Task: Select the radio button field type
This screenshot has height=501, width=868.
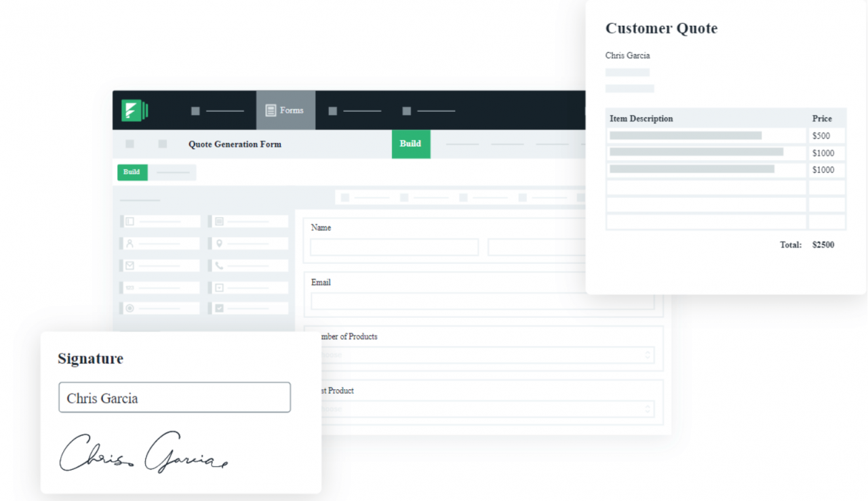Action: [x=130, y=308]
